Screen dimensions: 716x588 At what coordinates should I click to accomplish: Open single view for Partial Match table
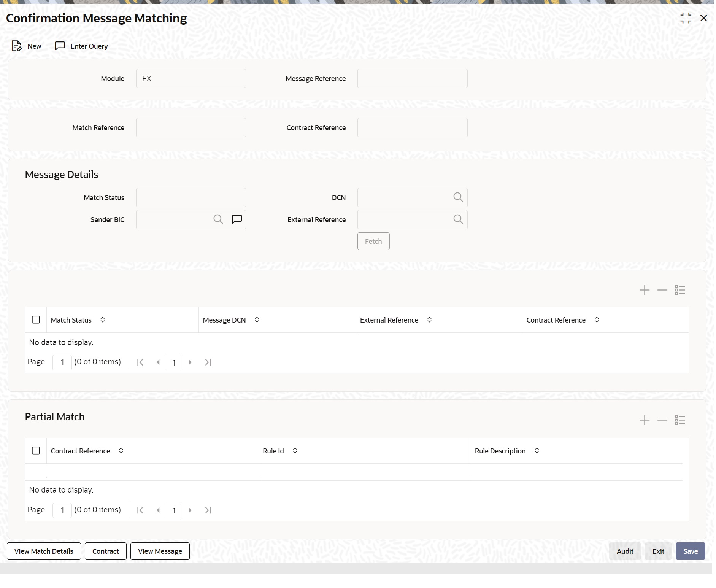coord(680,420)
